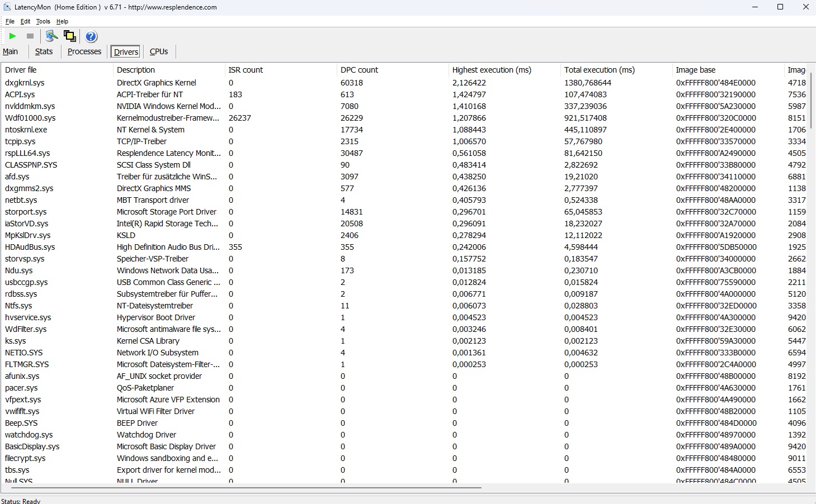This screenshot has width=816, height=504.
Task: Switch to the Processes tab
Action: coord(84,51)
